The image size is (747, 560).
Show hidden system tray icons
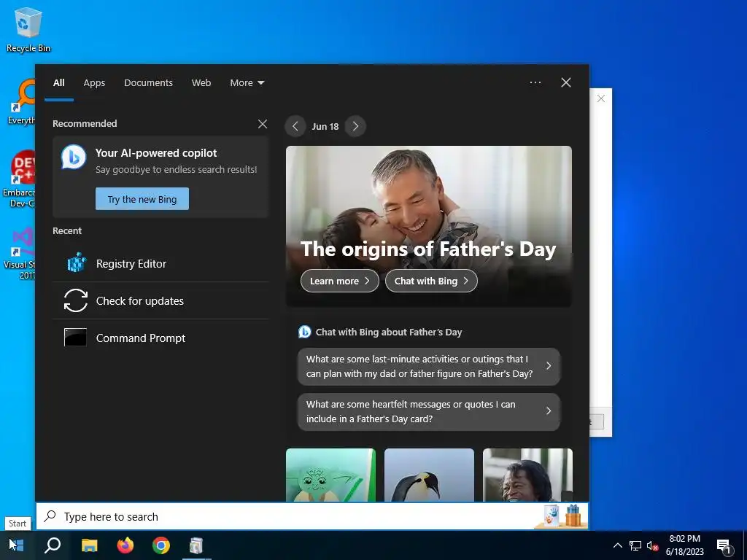(x=617, y=545)
